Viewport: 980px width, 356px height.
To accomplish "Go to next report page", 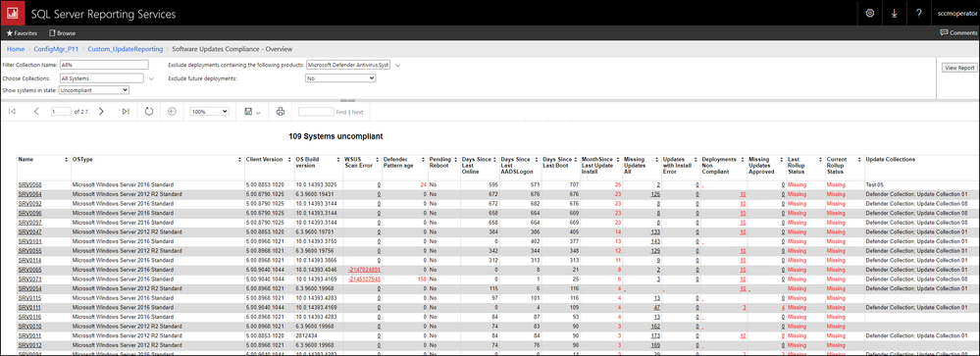I will (101, 111).
